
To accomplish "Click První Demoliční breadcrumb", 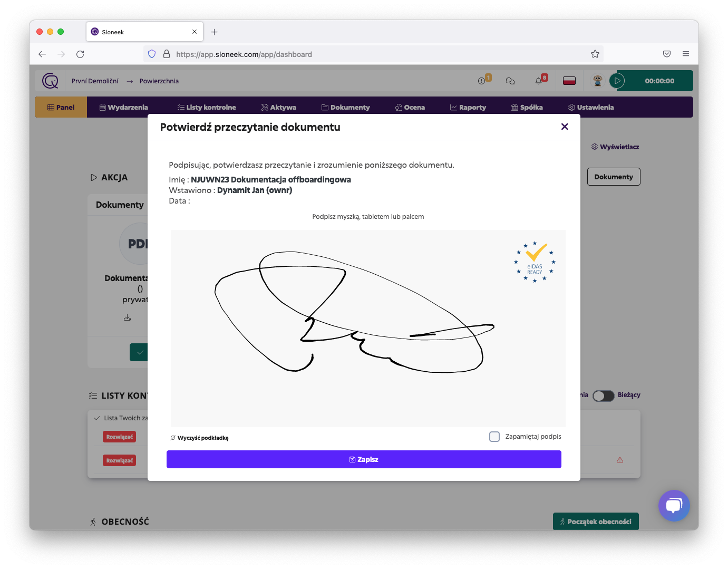I will (95, 81).
